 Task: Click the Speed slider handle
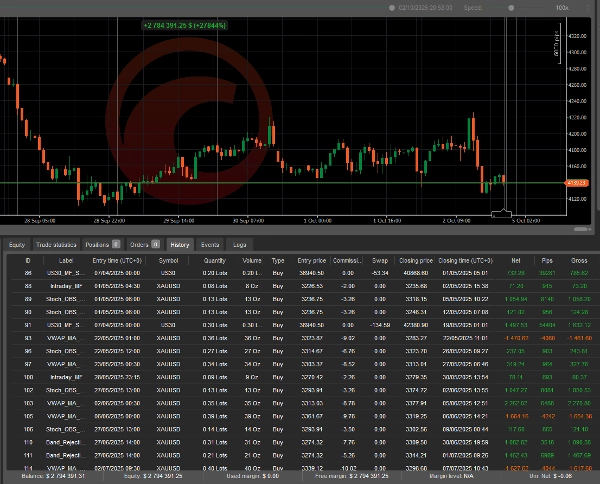coord(511,8)
